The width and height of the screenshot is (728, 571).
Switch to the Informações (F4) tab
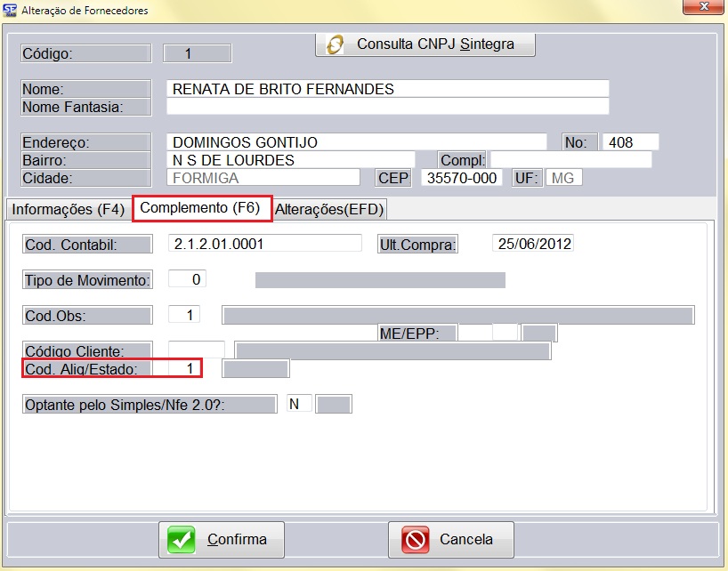point(68,210)
